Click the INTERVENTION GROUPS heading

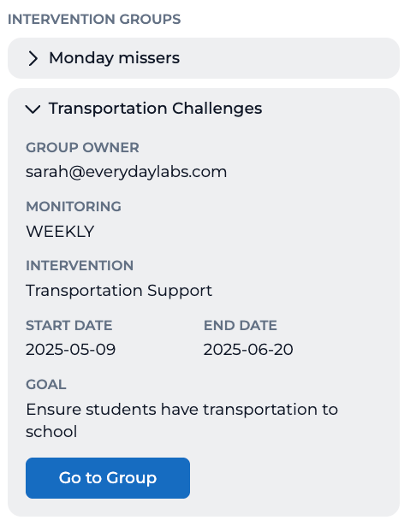pos(94,20)
